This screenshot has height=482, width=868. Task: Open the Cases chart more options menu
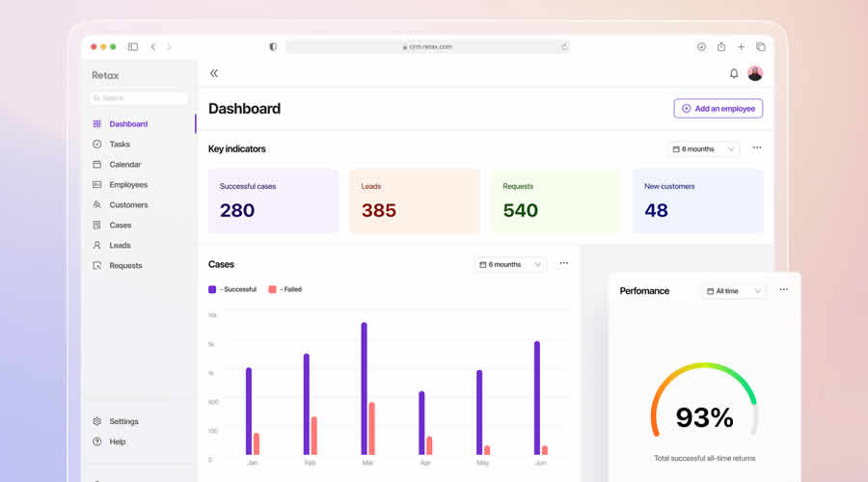(x=564, y=263)
